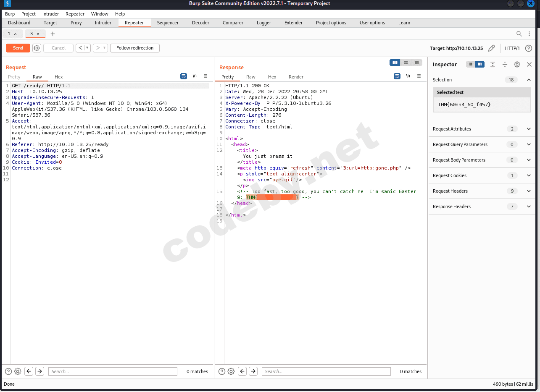Open the history back dropdown arrow

87,48
